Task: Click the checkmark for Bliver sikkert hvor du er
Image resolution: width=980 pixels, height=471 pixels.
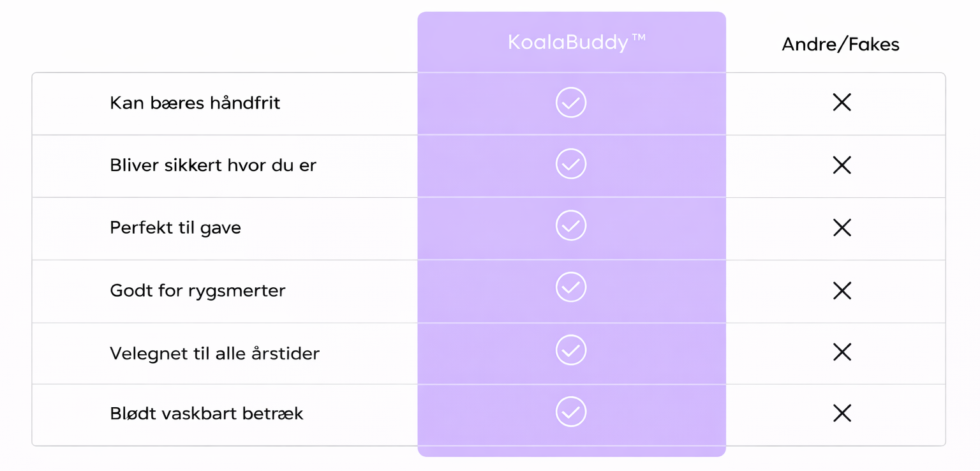Action: pyautogui.click(x=571, y=164)
